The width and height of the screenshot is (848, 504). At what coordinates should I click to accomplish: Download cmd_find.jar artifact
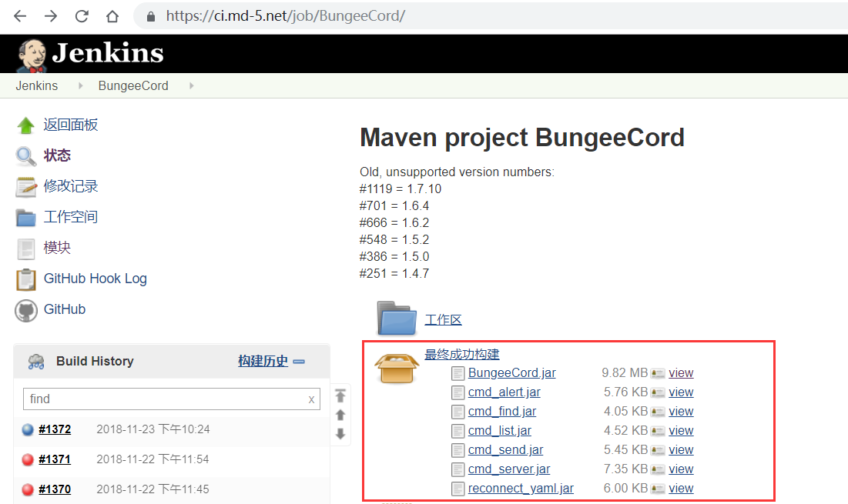tap(502, 412)
